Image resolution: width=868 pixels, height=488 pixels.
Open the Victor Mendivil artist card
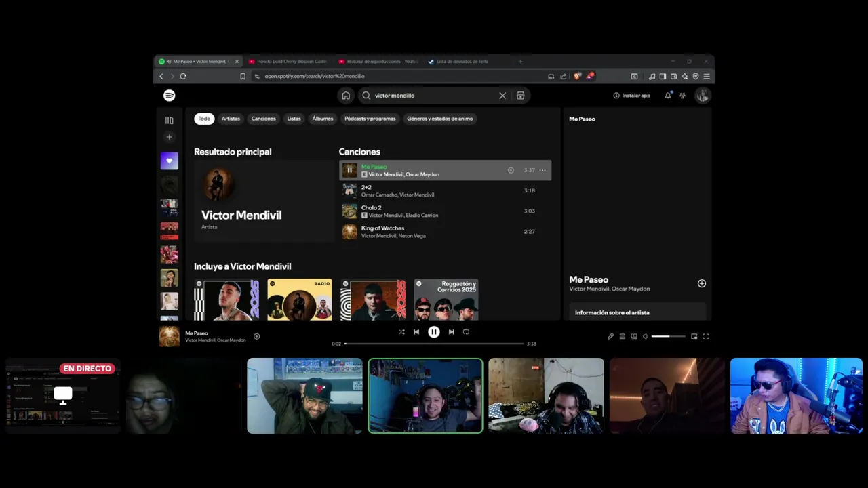(264, 201)
